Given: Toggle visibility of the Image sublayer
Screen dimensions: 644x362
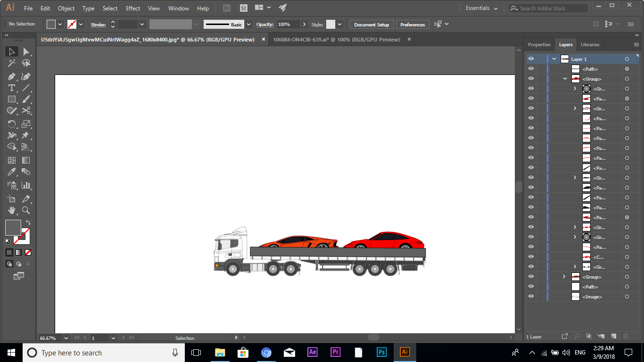Looking at the screenshot, I should click(531, 296).
